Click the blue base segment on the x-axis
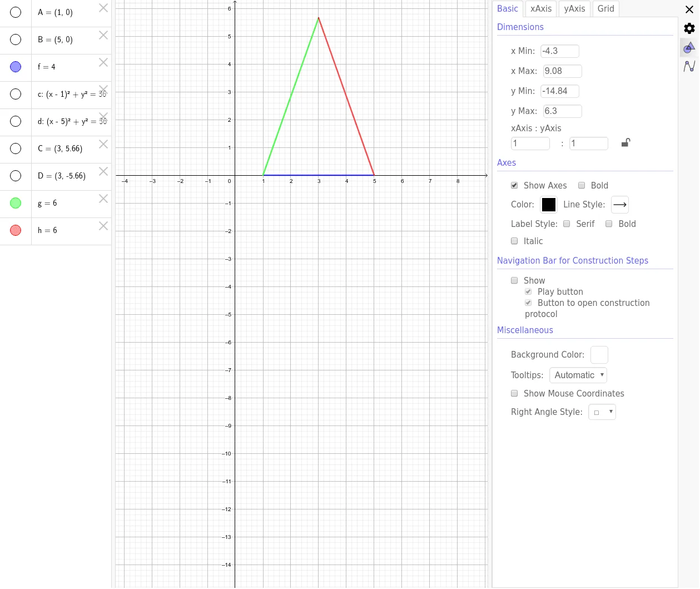 (319, 175)
